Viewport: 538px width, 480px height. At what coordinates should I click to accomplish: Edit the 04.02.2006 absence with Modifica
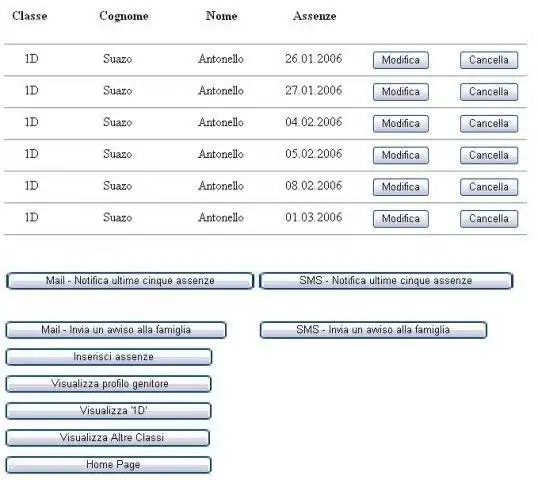pos(401,124)
